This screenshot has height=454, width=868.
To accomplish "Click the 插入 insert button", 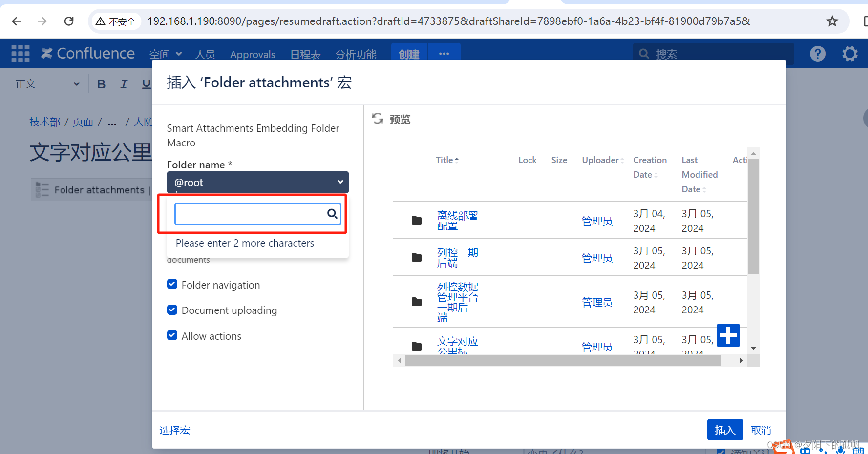I will [x=725, y=430].
